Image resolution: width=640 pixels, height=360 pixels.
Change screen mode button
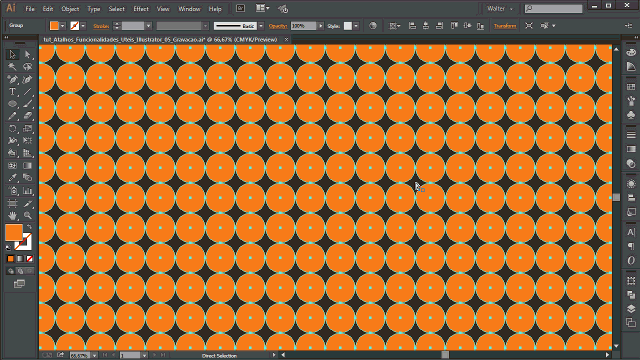pos(19,284)
